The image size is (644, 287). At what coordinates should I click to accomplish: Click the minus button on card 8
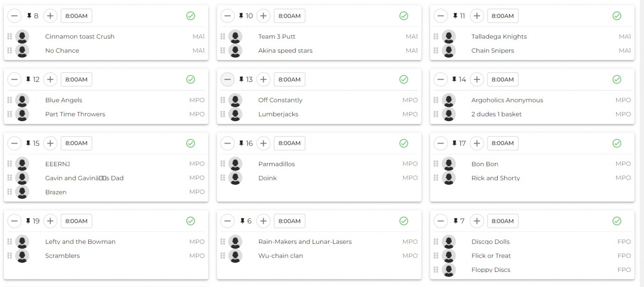[14, 16]
